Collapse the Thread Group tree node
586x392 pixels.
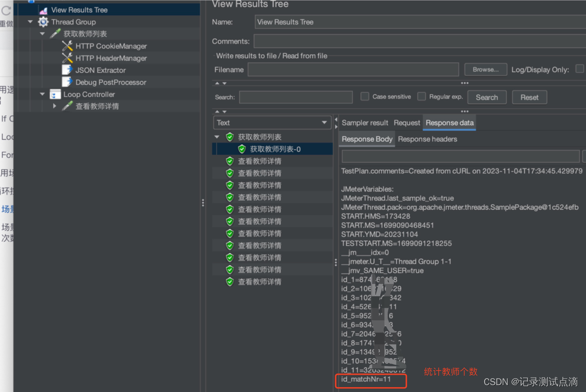pos(30,22)
